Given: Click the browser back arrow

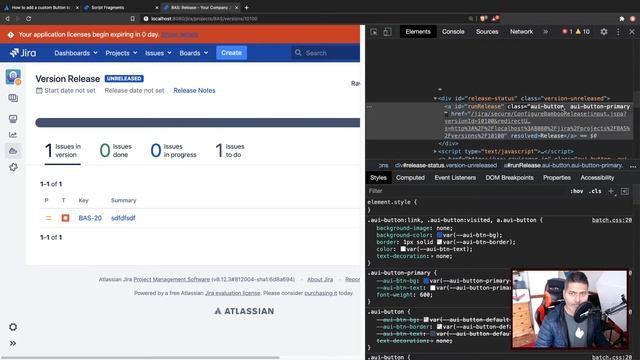Looking at the screenshot, I should pyautogui.click(x=7, y=18).
